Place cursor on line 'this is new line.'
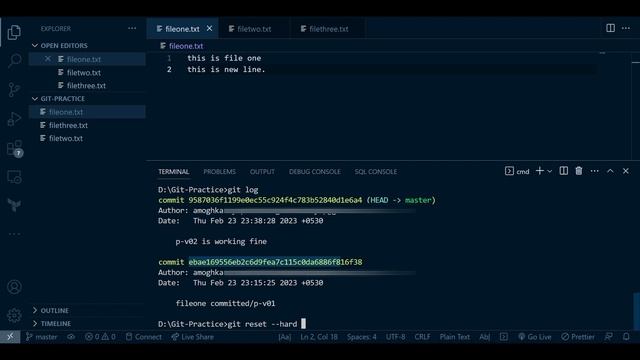The width and height of the screenshot is (640, 360). pos(226,69)
